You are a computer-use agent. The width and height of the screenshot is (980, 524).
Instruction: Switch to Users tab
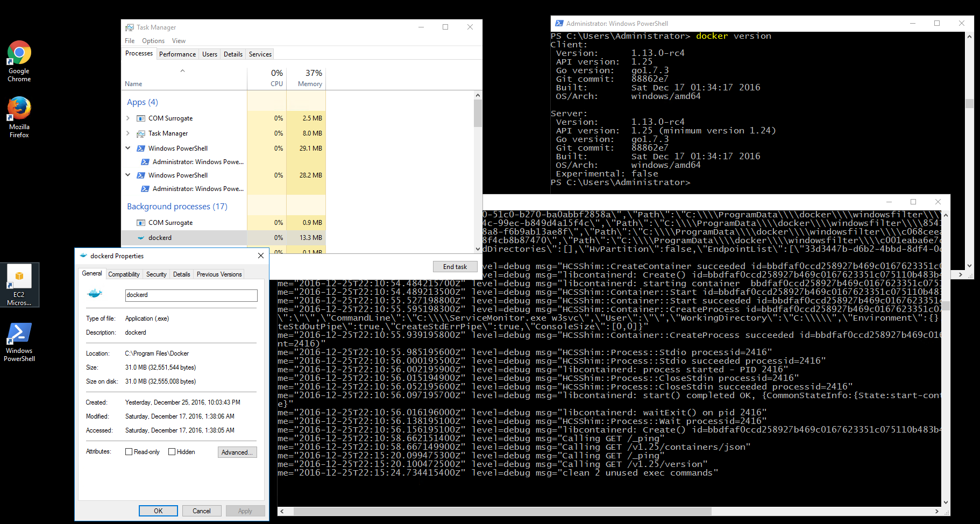point(210,54)
